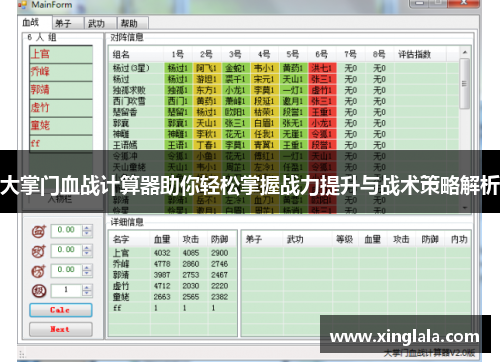Click the blood value field showing 0.00
The width and height of the screenshot is (500, 362).
(x=66, y=230)
